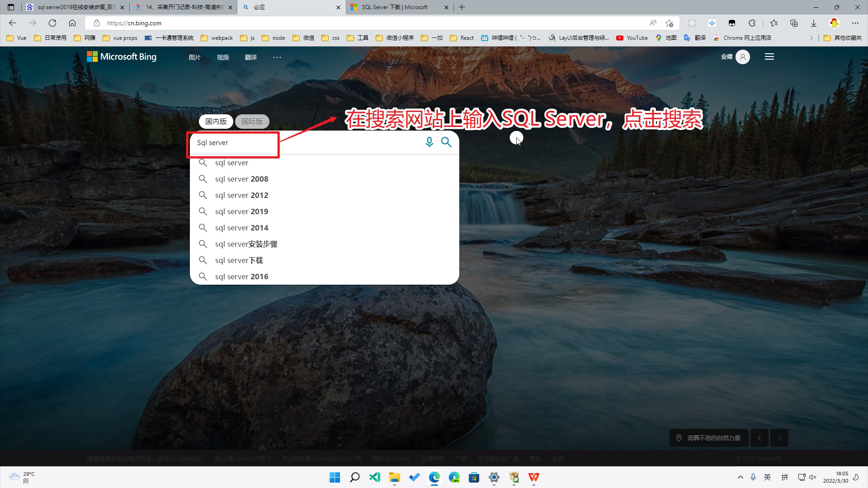Open Microsoft Store on taskbar
Image resolution: width=868 pixels, height=488 pixels.
click(x=474, y=477)
